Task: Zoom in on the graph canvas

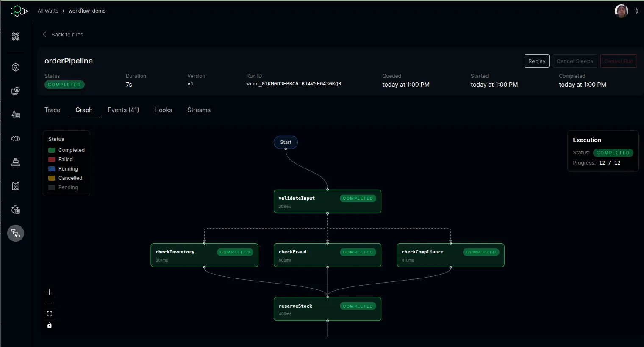Action: tap(50, 292)
